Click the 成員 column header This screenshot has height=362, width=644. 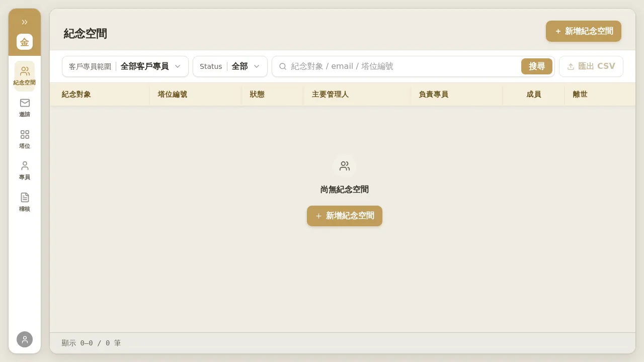point(534,95)
